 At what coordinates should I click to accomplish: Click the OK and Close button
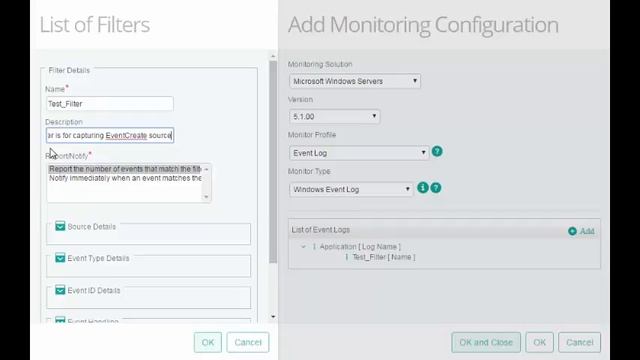pyautogui.click(x=486, y=342)
